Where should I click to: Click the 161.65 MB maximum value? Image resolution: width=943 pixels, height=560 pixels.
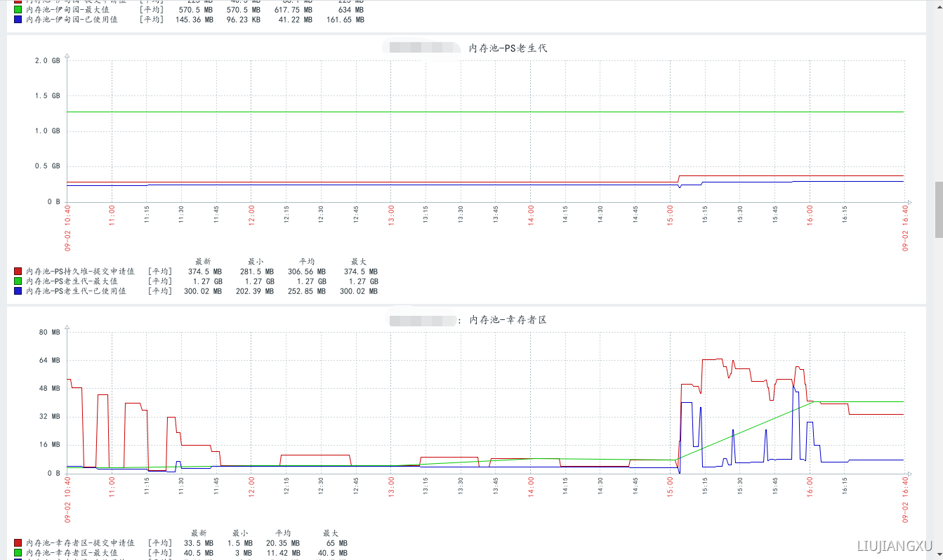(x=345, y=20)
